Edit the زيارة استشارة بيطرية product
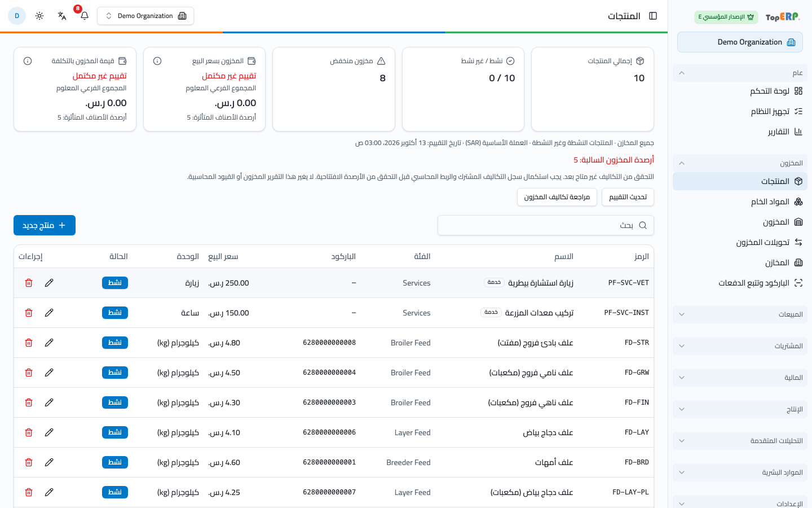Viewport: 812px width, 508px height. pos(49,283)
